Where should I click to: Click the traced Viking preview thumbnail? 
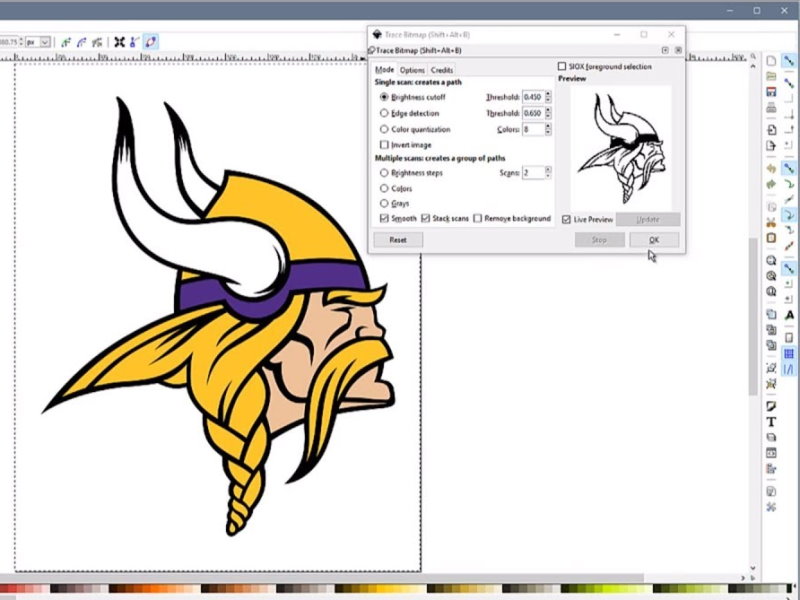(621, 148)
